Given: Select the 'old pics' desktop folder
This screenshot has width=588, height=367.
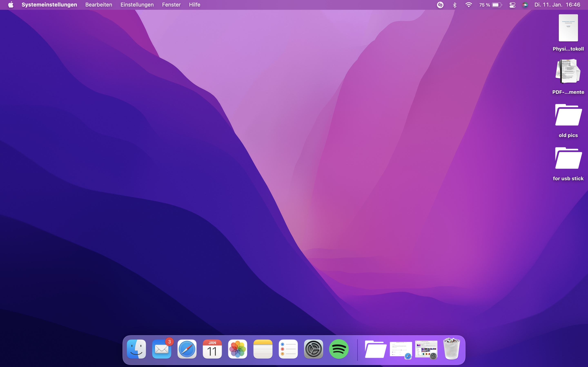Looking at the screenshot, I should 568,116.
